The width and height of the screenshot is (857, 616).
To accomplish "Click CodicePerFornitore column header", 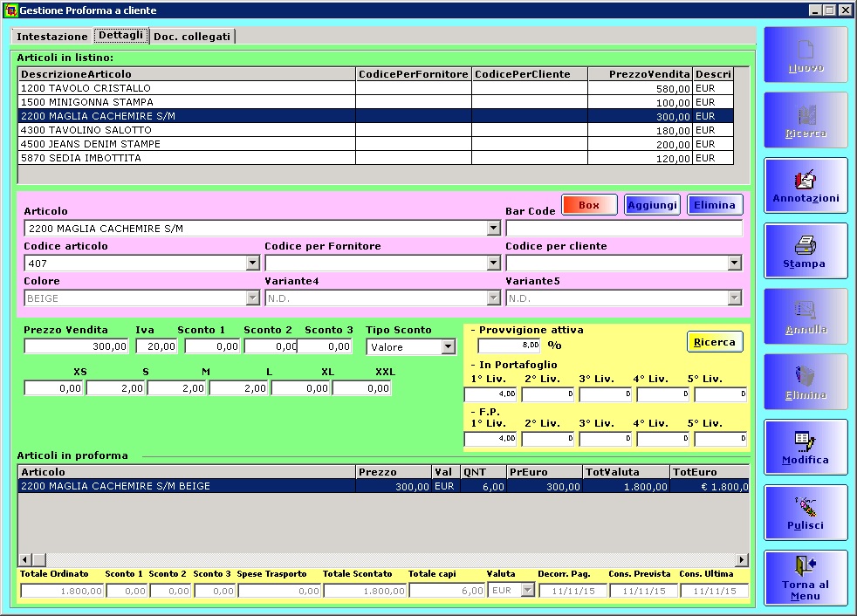I will click(413, 74).
